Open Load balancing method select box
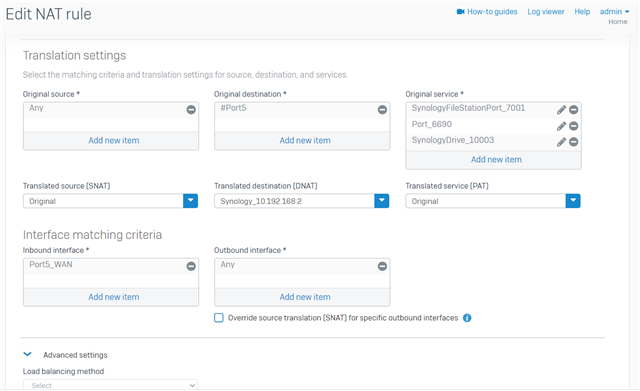Screen dimensions: 640x391 click(x=111, y=385)
